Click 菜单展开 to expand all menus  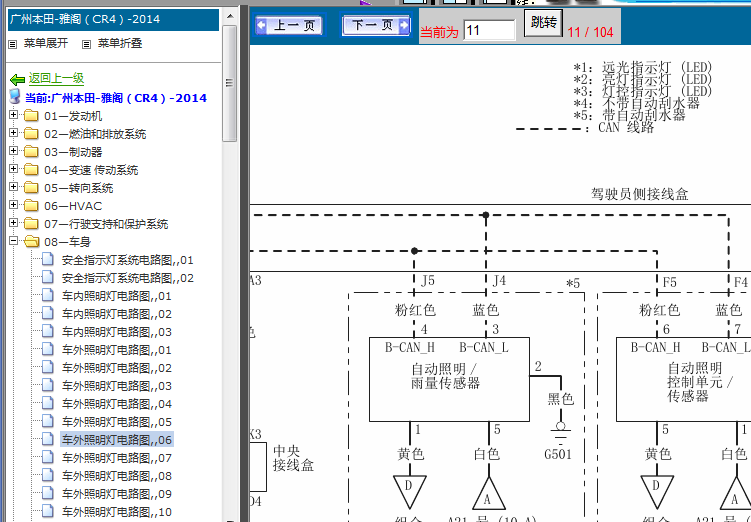(46, 44)
